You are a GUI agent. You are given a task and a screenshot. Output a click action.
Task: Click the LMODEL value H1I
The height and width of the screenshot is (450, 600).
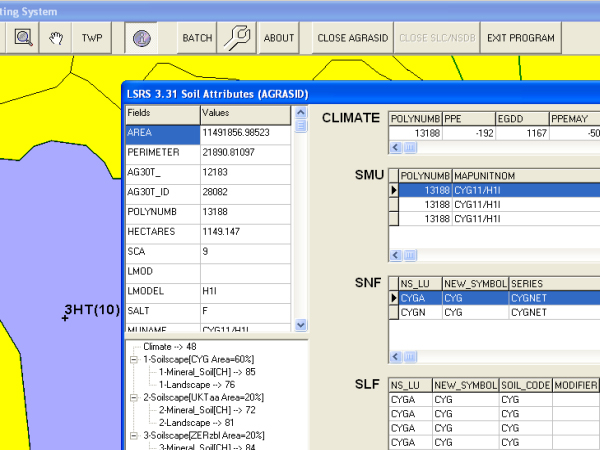(245, 293)
